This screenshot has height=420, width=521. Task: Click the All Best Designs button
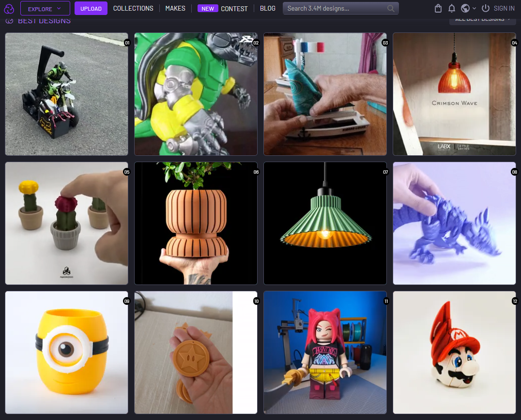click(482, 21)
